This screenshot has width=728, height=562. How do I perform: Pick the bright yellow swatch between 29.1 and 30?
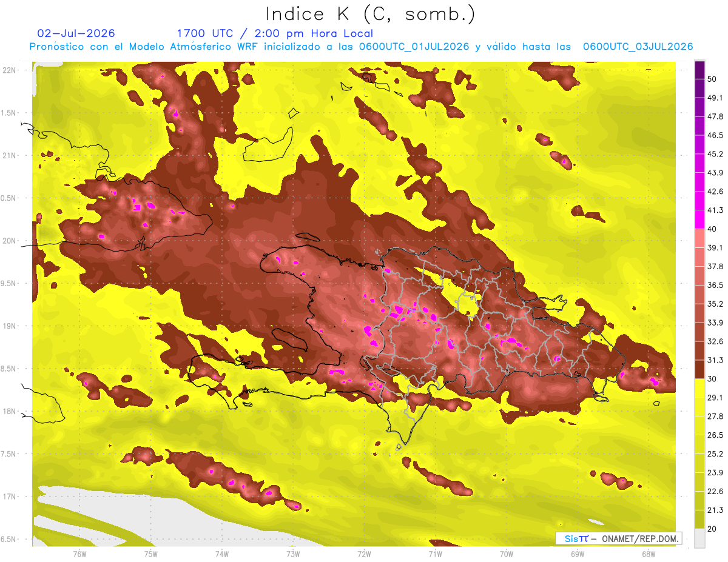click(699, 388)
